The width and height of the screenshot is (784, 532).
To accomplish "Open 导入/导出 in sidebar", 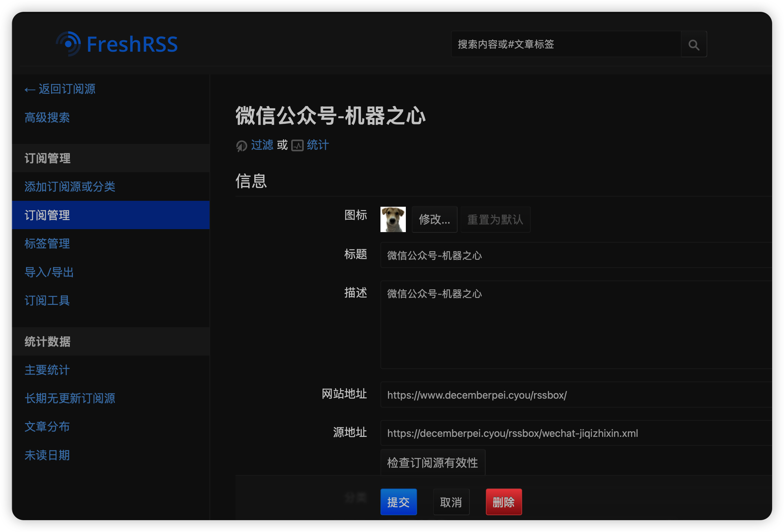I will click(x=49, y=272).
